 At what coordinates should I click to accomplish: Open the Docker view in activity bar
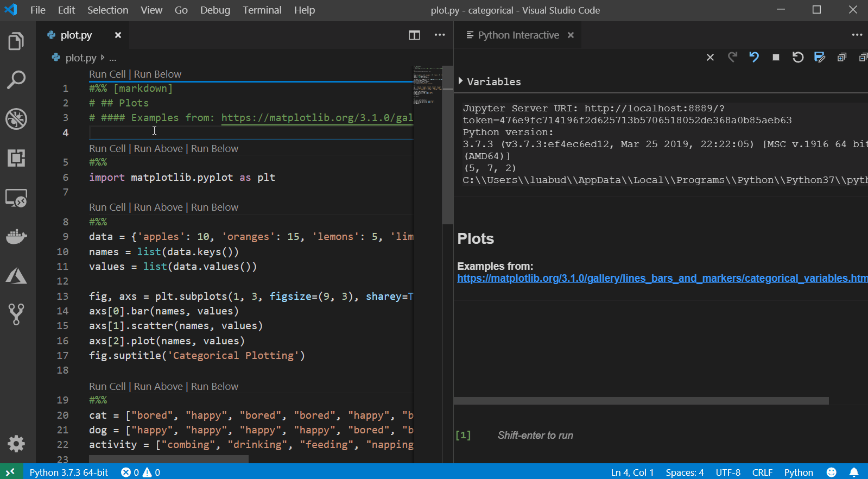tap(16, 237)
